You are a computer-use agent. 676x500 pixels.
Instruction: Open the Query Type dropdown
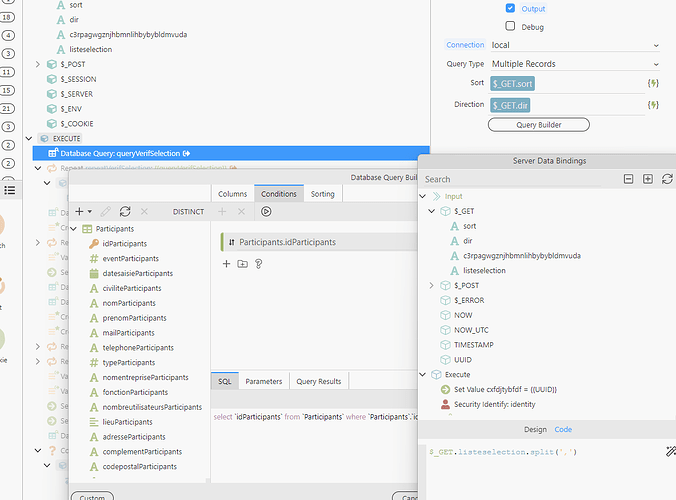[575, 64]
